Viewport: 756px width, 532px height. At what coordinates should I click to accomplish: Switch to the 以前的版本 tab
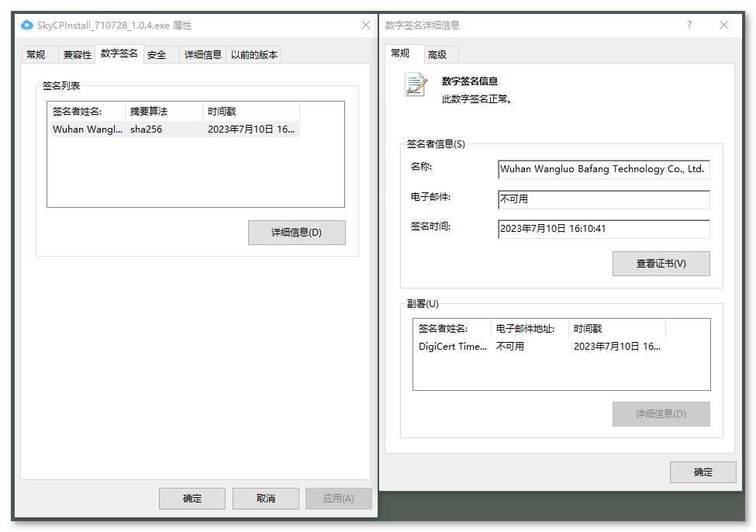pyautogui.click(x=254, y=54)
